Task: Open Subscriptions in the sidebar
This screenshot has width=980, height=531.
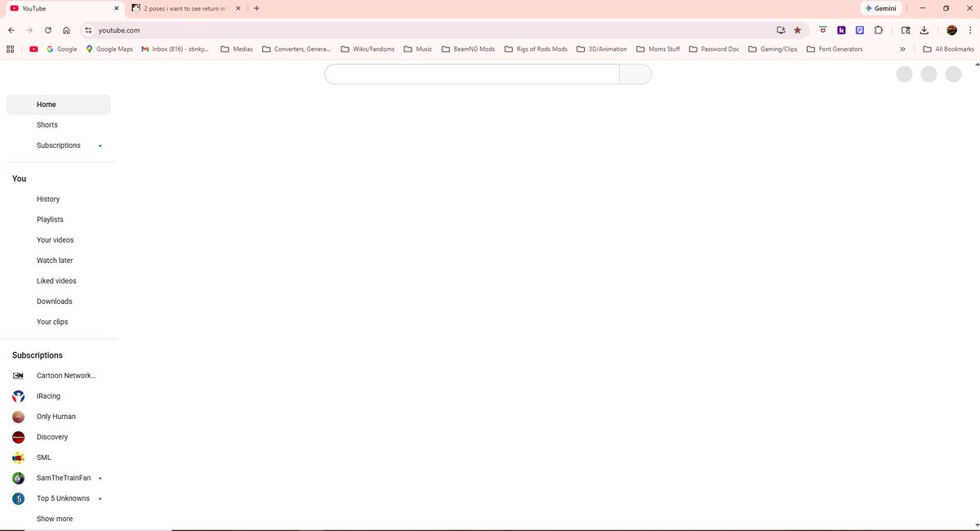Action: [x=58, y=145]
